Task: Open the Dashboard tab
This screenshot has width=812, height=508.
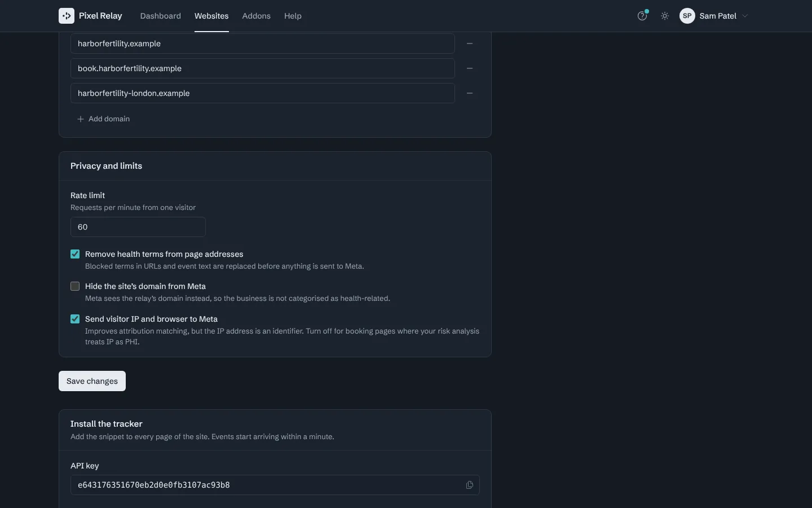Action: (x=161, y=16)
